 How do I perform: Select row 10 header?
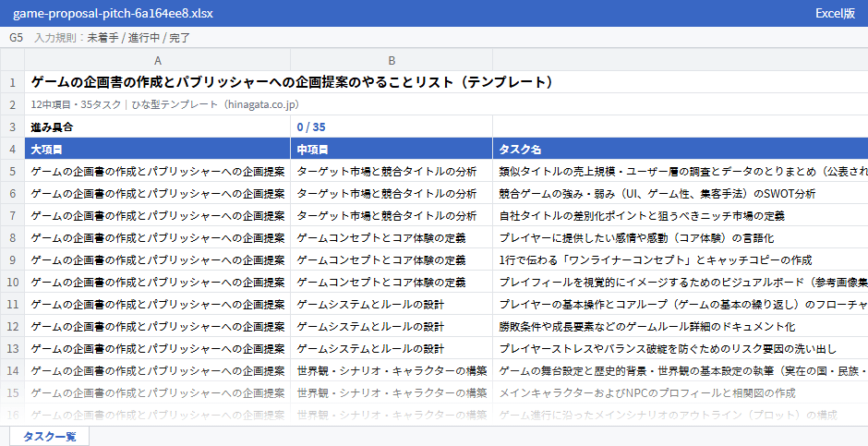point(12,282)
